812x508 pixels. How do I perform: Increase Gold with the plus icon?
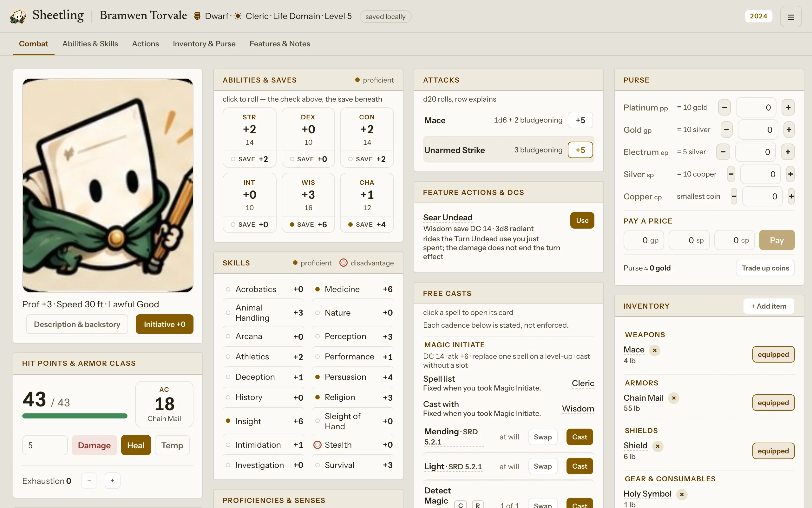[x=789, y=130]
